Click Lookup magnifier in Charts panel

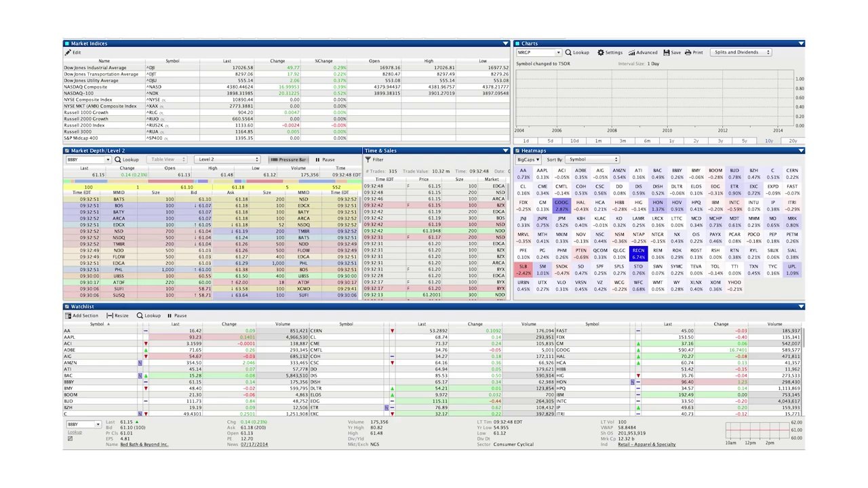tap(568, 52)
